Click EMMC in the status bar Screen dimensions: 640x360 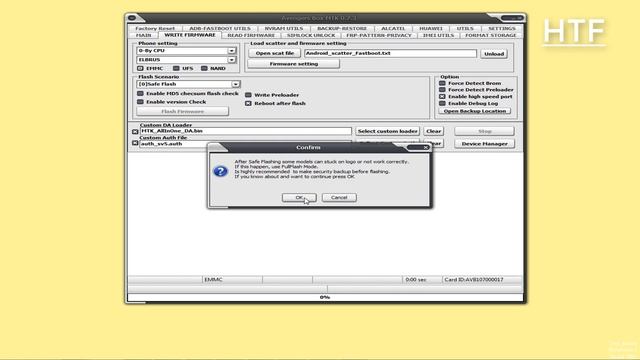coord(213,280)
